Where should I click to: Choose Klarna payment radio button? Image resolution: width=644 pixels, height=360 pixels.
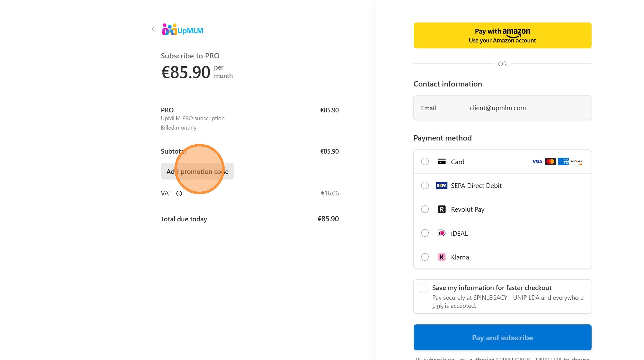click(425, 257)
